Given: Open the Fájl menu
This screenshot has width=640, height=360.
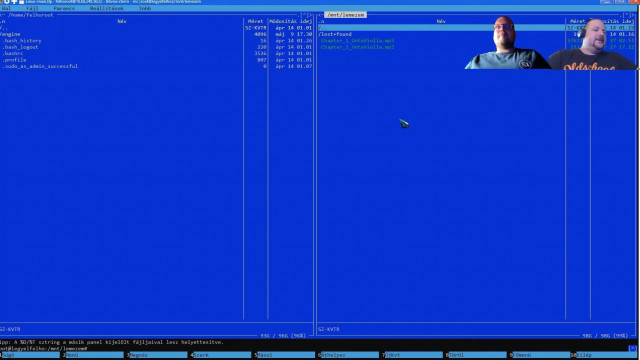Looking at the screenshot, I should click(32, 8).
